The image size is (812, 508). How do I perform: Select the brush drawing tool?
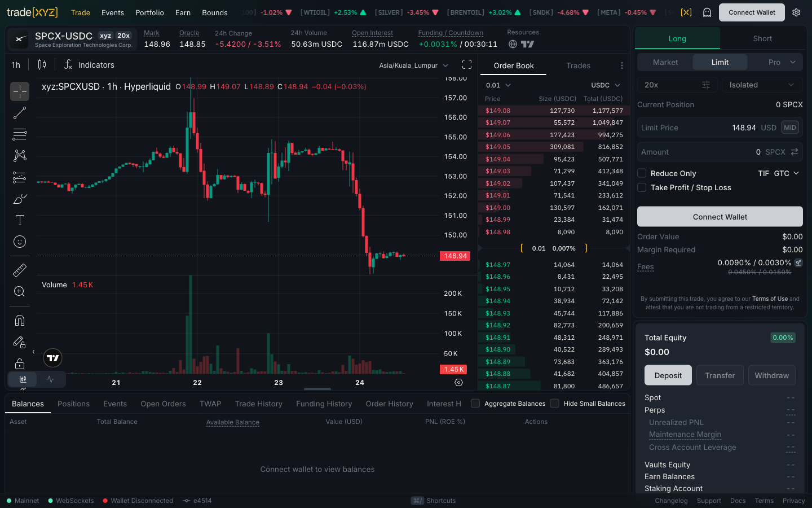pos(20,199)
